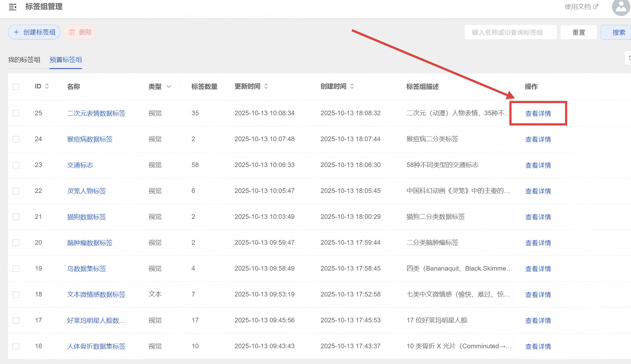Click the 删除 trash button
This screenshot has height=364, width=631.
click(x=80, y=32)
